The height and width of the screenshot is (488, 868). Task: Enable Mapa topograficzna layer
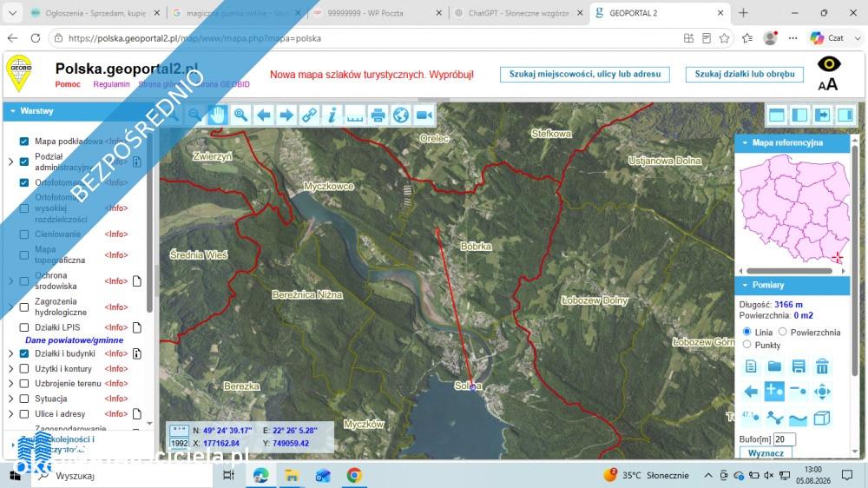(x=23, y=254)
